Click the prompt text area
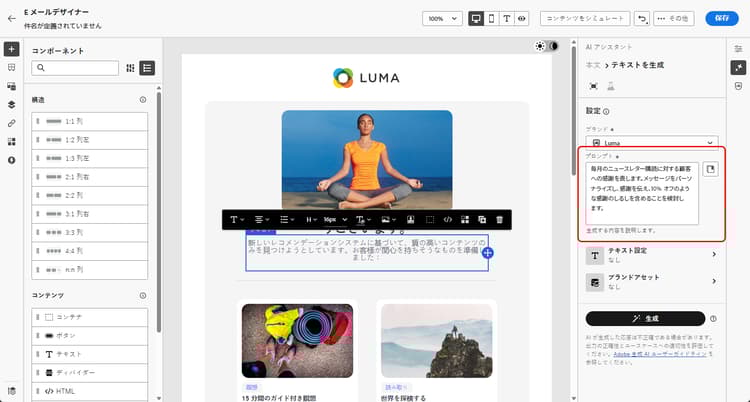 click(x=642, y=193)
